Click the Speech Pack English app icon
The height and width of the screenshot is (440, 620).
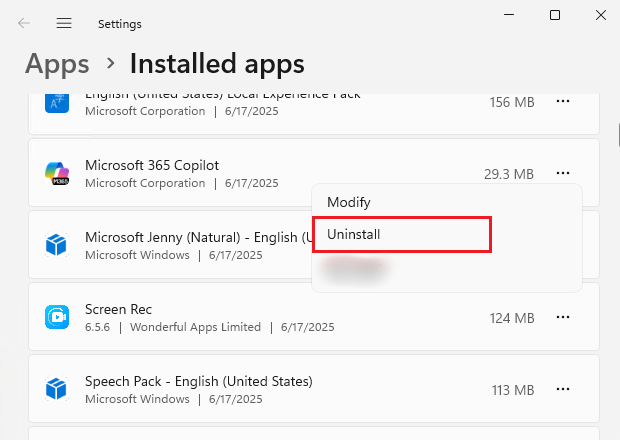pos(57,389)
